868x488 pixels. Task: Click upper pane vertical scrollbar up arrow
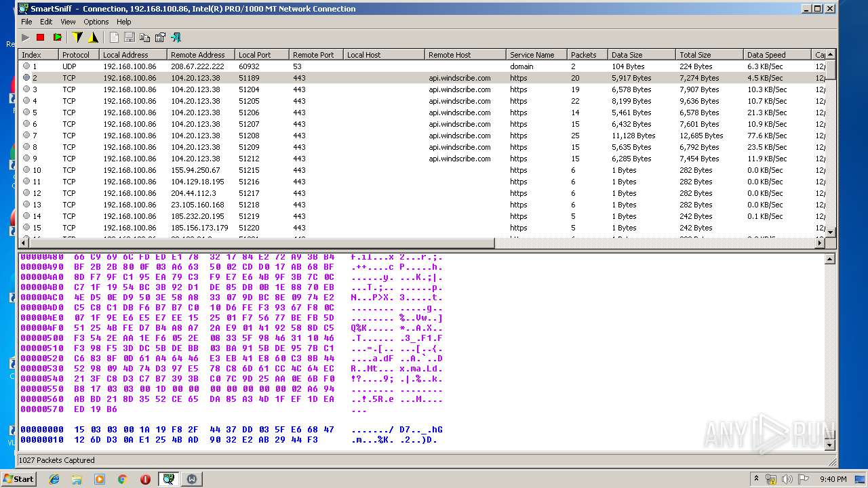(830, 55)
